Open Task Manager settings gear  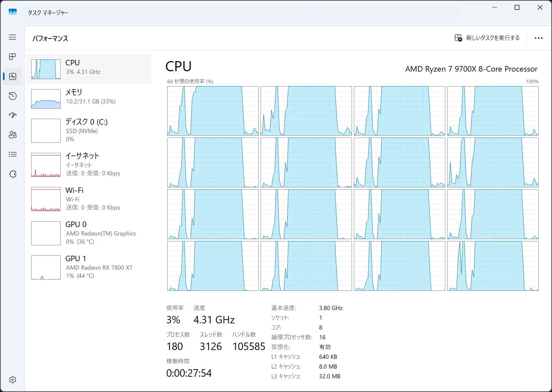point(12,380)
